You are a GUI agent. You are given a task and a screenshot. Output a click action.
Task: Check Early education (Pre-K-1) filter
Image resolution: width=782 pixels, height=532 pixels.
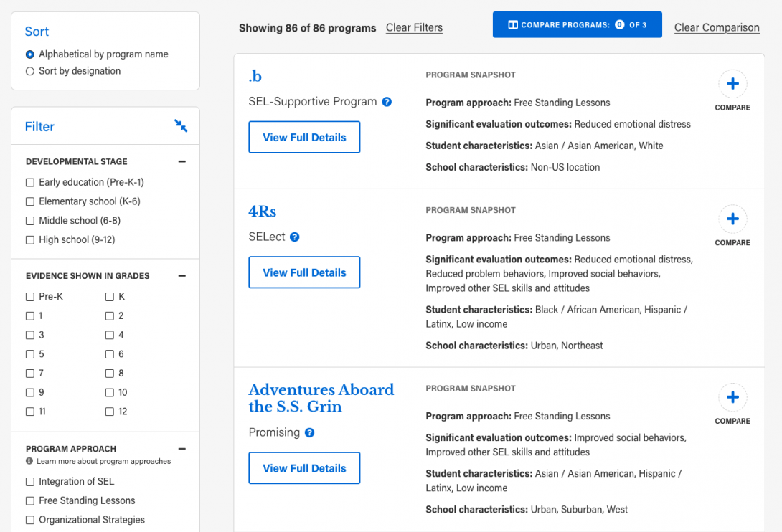tap(30, 183)
